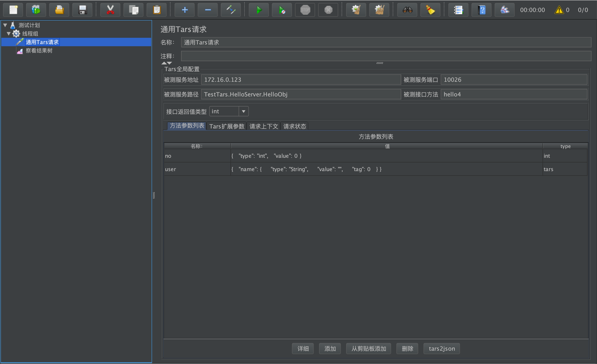Click the Templates icon in toolbar
597x364 pixels.
point(36,10)
